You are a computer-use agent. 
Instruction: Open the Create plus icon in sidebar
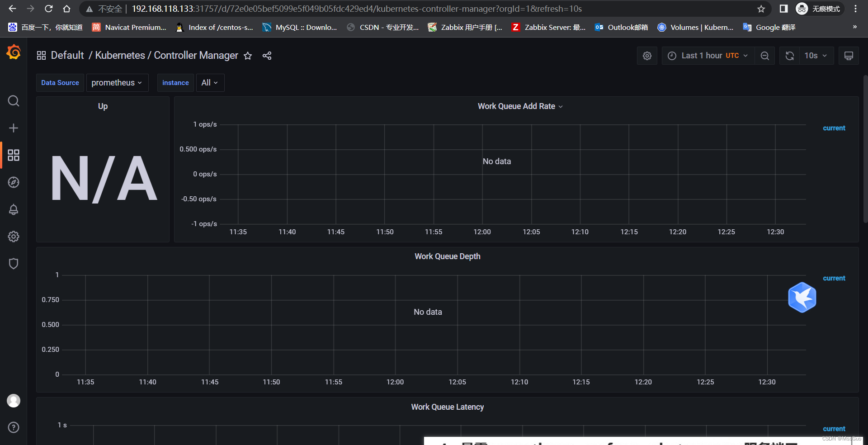tap(14, 128)
